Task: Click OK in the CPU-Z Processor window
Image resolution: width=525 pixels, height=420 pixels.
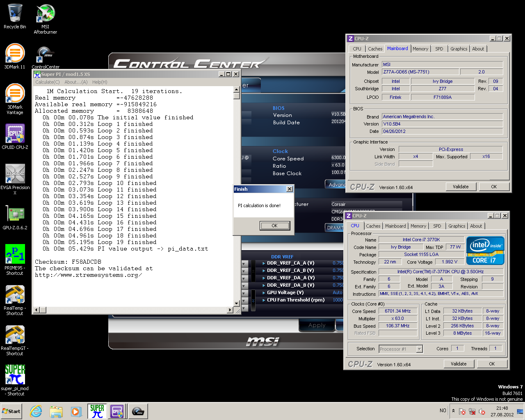Action: pos(492,364)
